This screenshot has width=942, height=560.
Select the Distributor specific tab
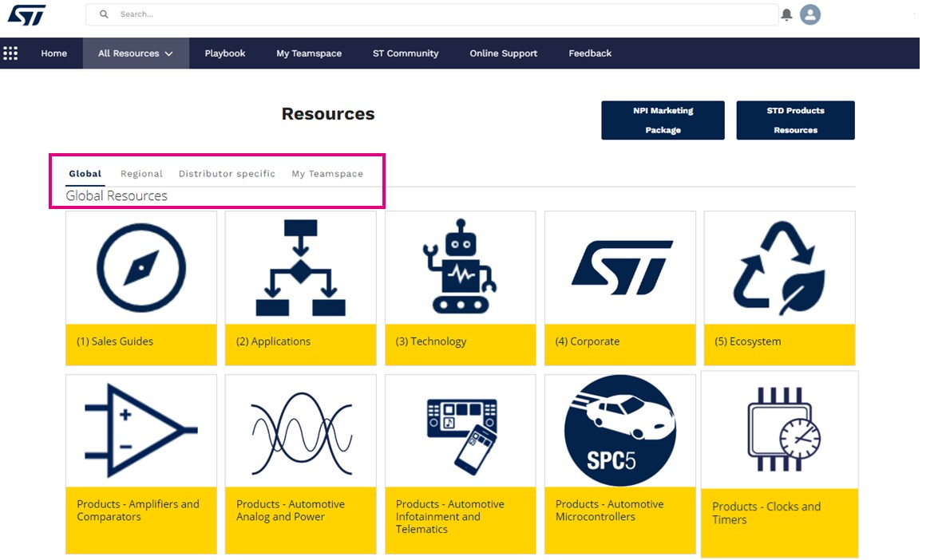click(227, 174)
